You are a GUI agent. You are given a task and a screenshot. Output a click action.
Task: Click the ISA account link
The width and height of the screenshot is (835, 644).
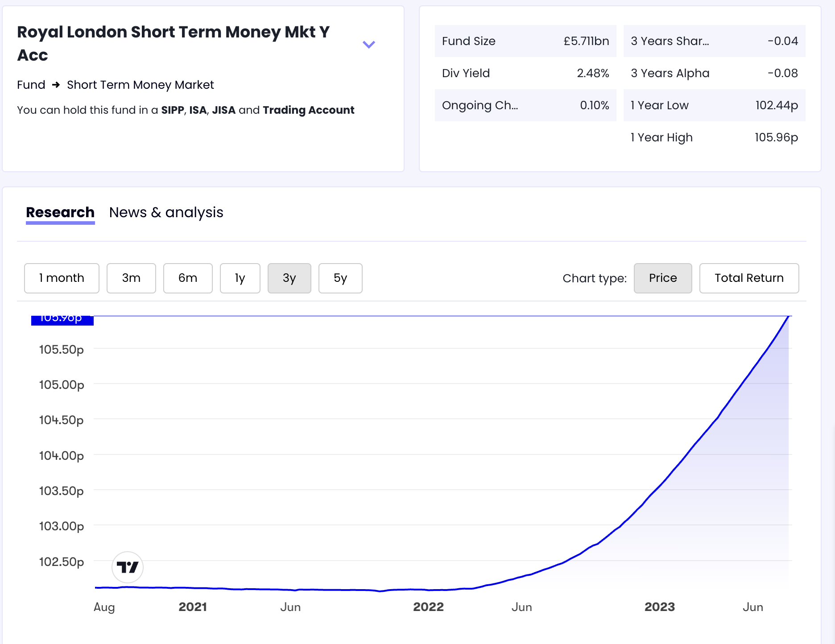198,110
